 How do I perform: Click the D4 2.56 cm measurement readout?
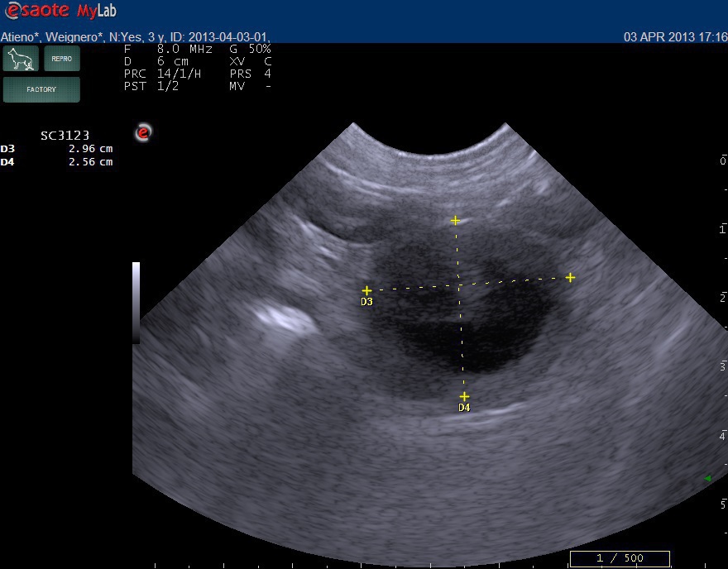(x=56, y=161)
